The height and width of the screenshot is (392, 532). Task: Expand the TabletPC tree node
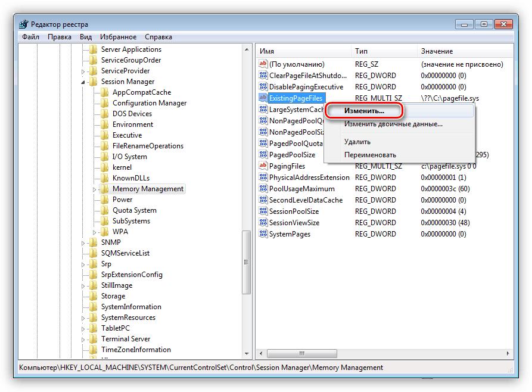[83, 329]
